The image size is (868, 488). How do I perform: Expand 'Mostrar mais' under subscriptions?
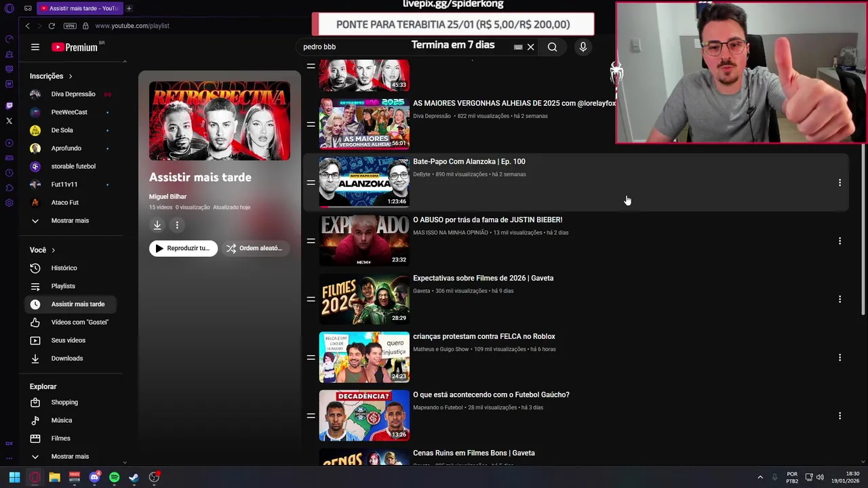point(70,220)
